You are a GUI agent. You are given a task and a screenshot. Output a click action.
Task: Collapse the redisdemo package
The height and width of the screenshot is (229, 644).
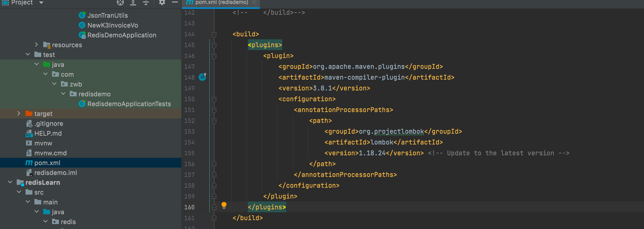[63, 94]
